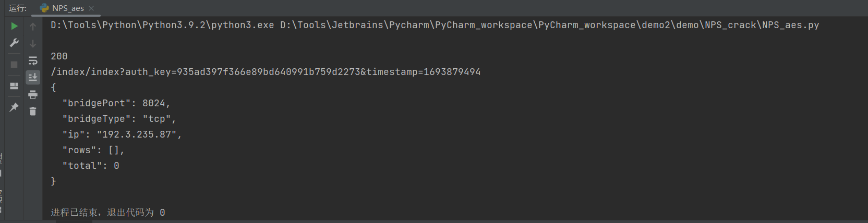868x223 pixels.
Task: Click the exit code message line
Action: [x=108, y=213]
